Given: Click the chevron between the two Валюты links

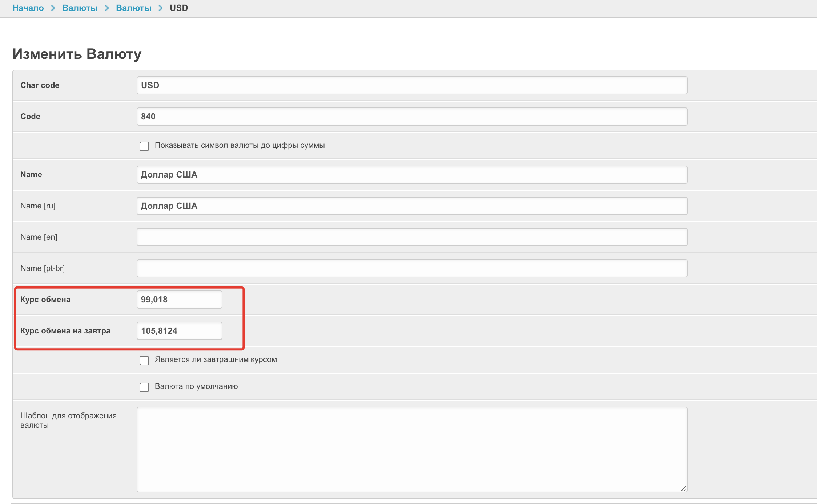Looking at the screenshot, I should [x=107, y=8].
